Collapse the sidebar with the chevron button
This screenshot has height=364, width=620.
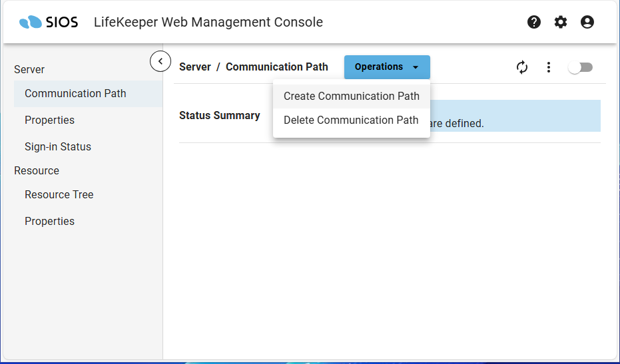160,61
